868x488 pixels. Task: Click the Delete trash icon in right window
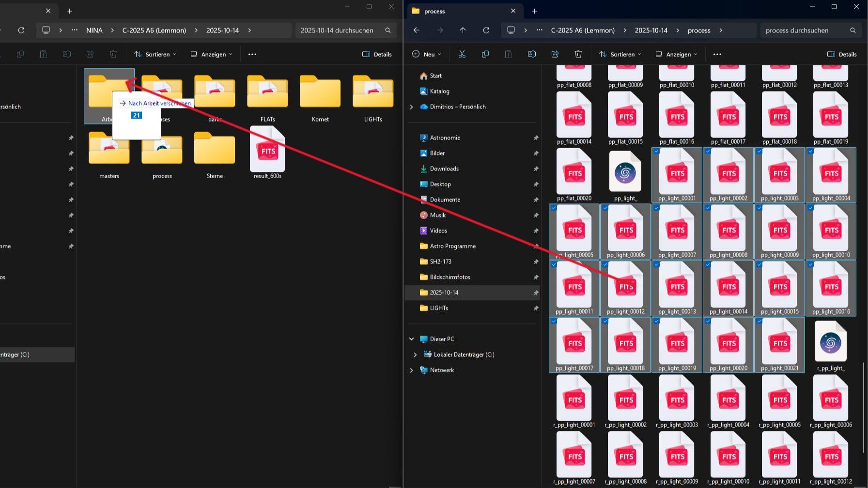tap(578, 54)
